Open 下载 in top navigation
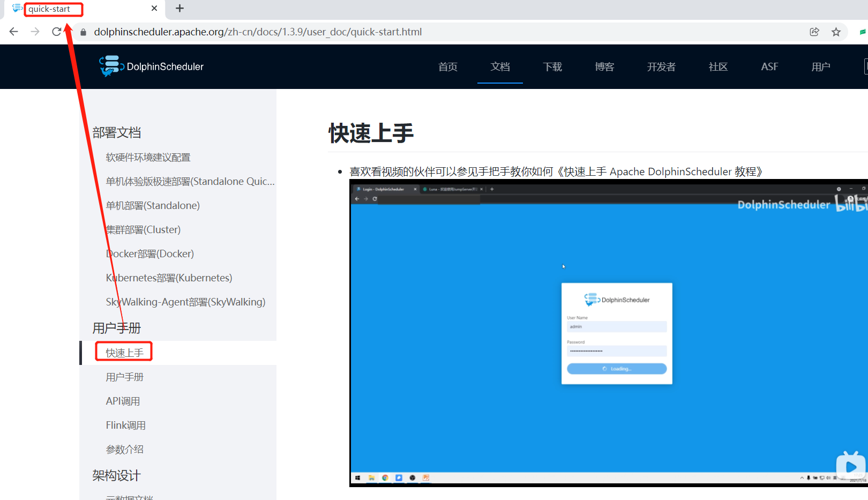Screen dimensions: 868x500 [x=552, y=66]
